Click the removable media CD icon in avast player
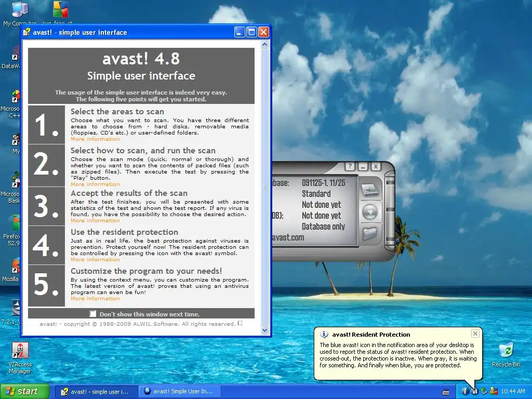Viewport: 532px width, 399px height. point(370,212)
